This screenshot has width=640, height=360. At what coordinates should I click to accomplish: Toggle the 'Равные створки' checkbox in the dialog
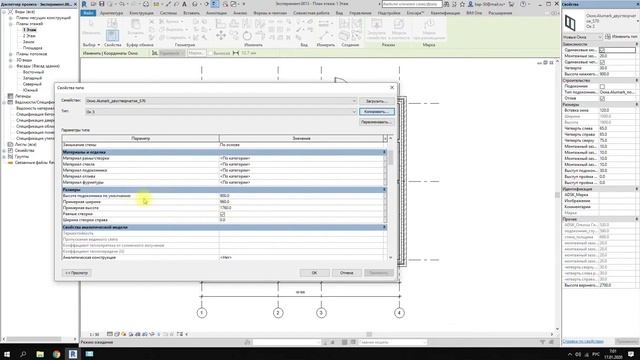[x=222, y=214]
